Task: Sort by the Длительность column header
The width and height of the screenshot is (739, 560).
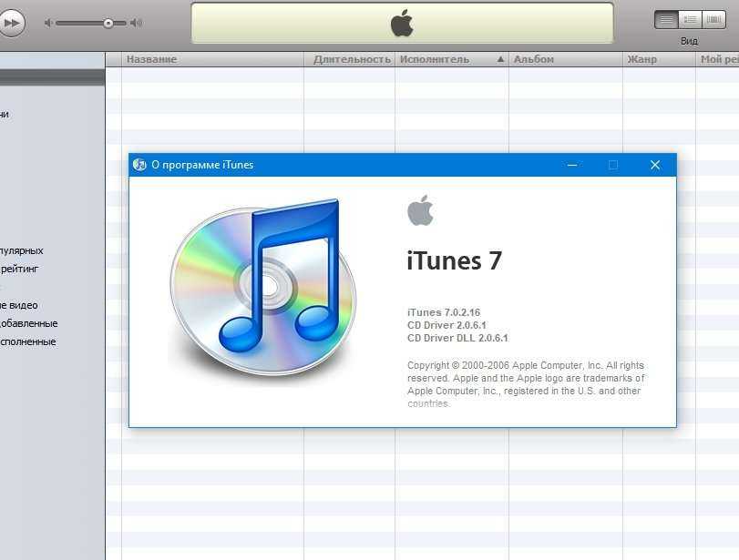Action: point(349,59)
